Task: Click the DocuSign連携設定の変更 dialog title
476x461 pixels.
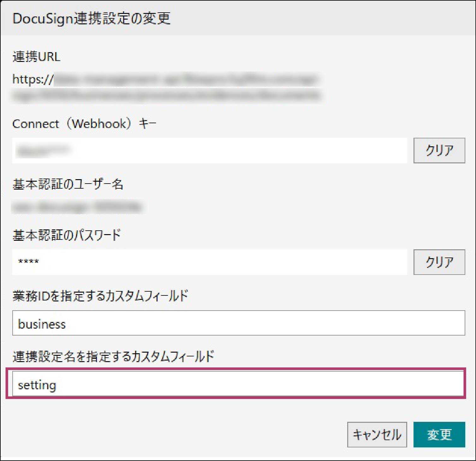Action: tap(92, 18)
